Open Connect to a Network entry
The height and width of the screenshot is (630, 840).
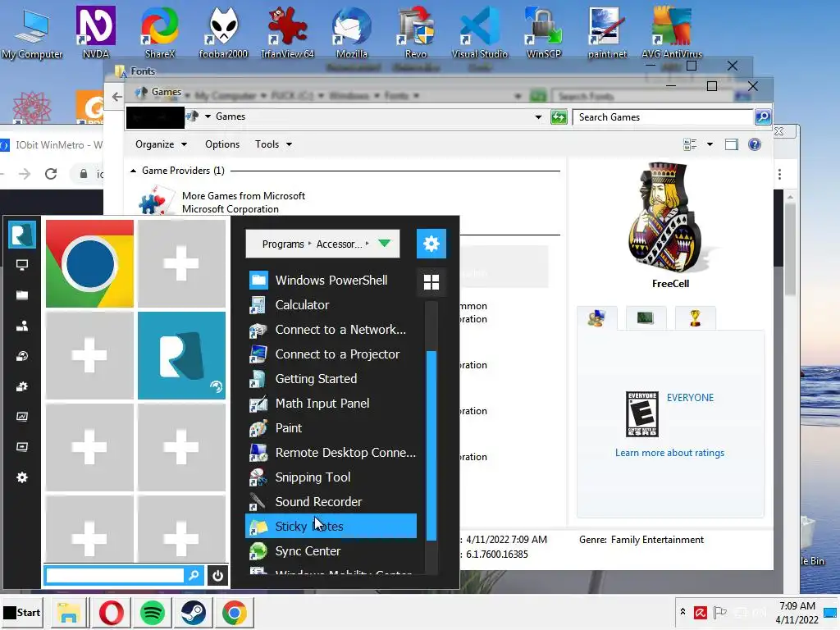(x=331, y=330)
